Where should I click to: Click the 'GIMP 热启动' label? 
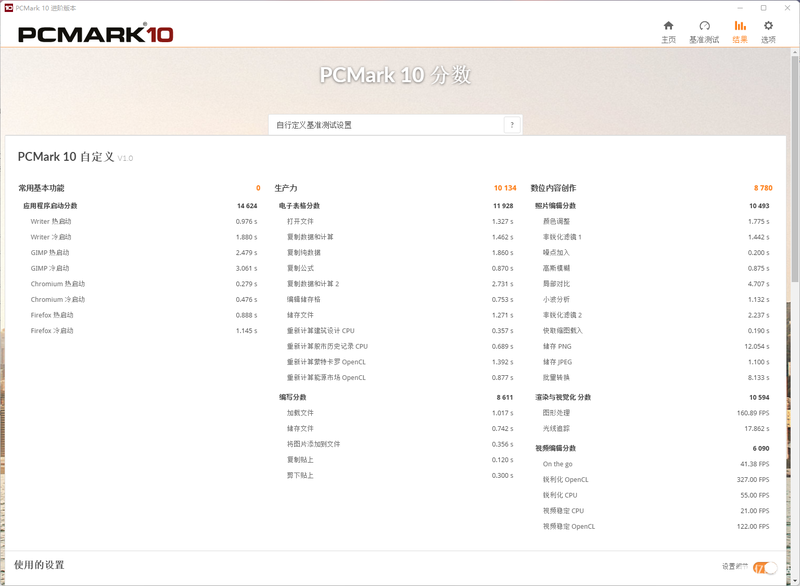tap(50, 252)
